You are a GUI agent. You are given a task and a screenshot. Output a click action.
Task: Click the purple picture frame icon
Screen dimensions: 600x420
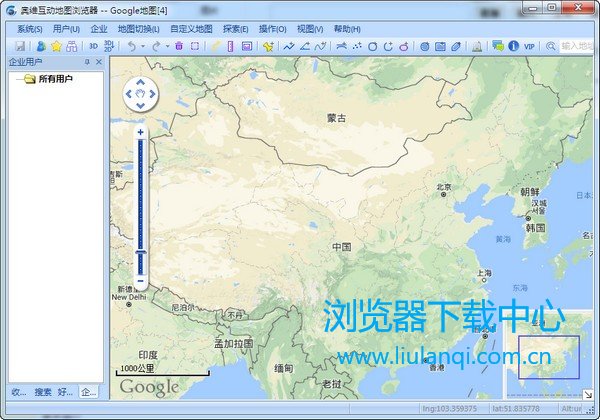coord(247,46)
